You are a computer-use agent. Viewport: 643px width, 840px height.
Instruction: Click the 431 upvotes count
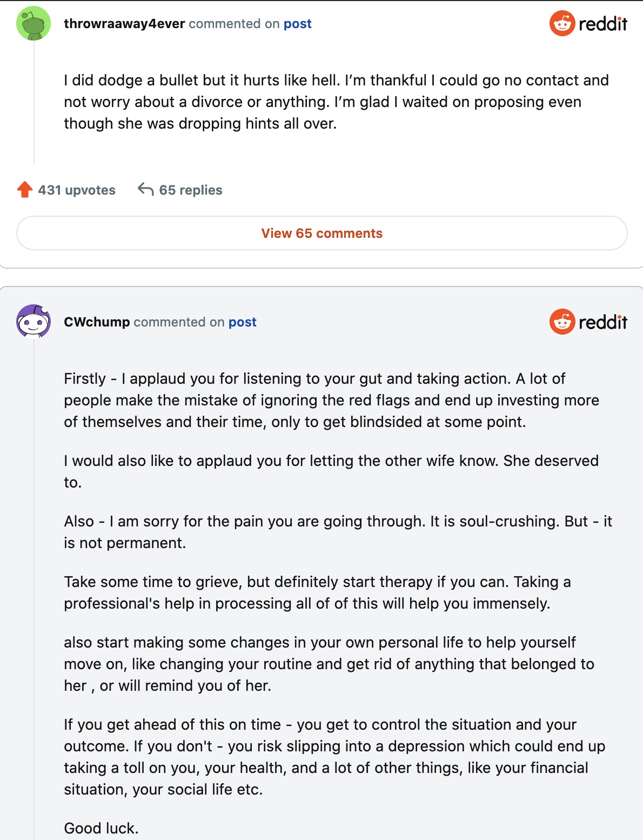pos(77,190)
